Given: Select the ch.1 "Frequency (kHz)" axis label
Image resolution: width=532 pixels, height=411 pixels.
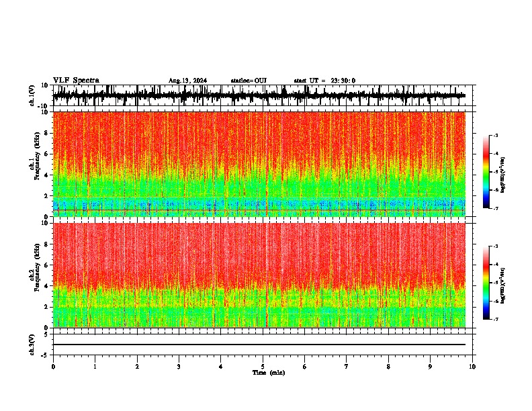Looking at the screenshot, I should click(x=37, y=156).
